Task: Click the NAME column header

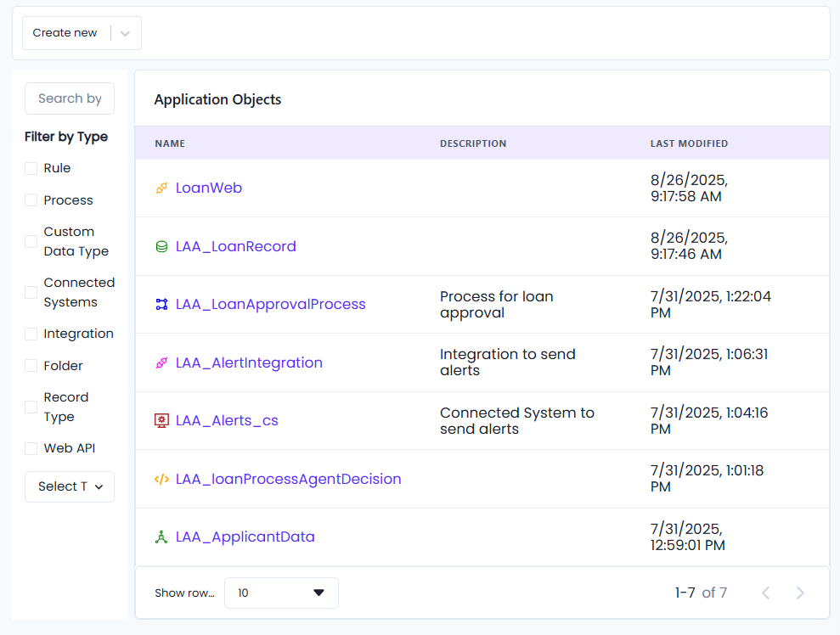Action: tap(170, 143)
